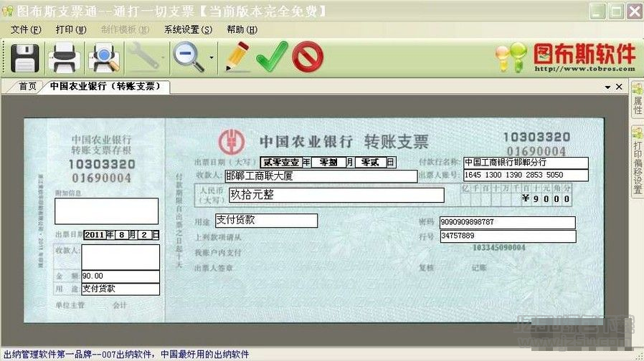The width and height of the screenshot is (644, 361).
Task: Click the 图布斯软件 logo banner
Action: click(566, 57)
